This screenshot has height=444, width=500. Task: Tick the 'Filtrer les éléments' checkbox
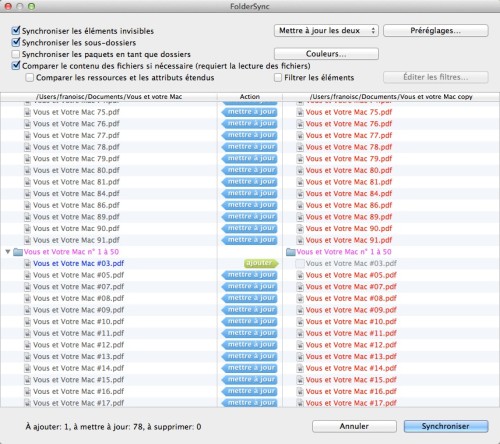[x=278, y=78]
